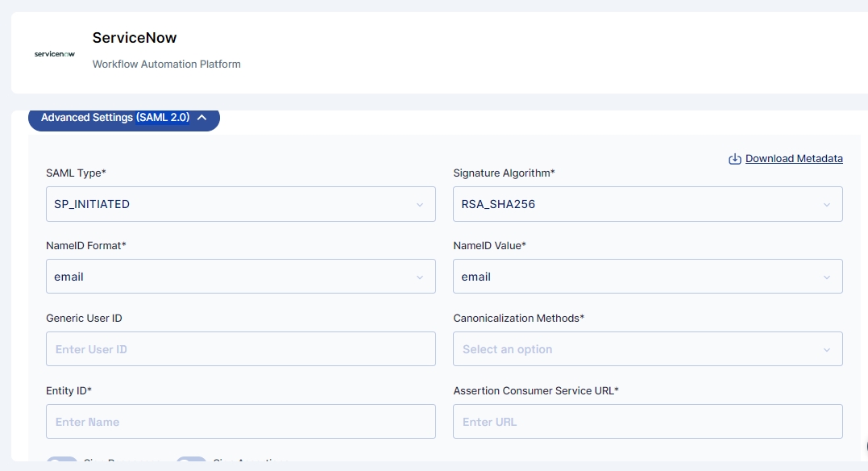Click the "SAML Type*" label
This screenshot has width=868, height=471.
click(x=76, y=173)
